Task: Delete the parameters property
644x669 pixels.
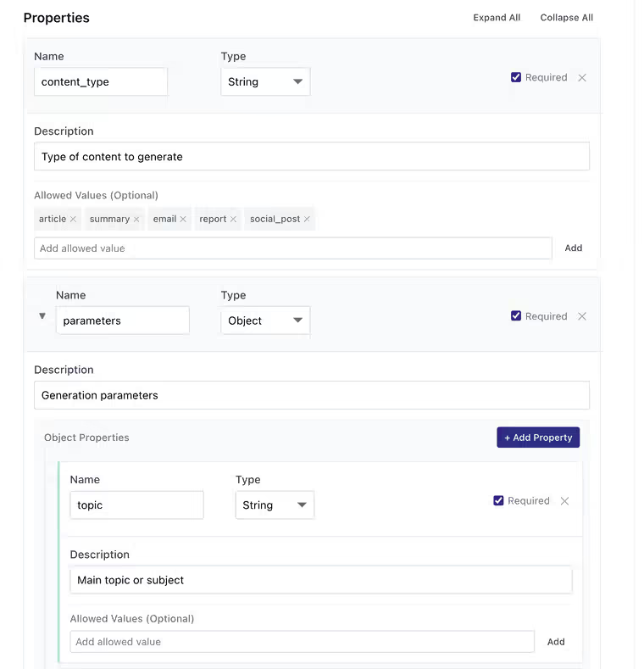Action: (x=582, y=316)
